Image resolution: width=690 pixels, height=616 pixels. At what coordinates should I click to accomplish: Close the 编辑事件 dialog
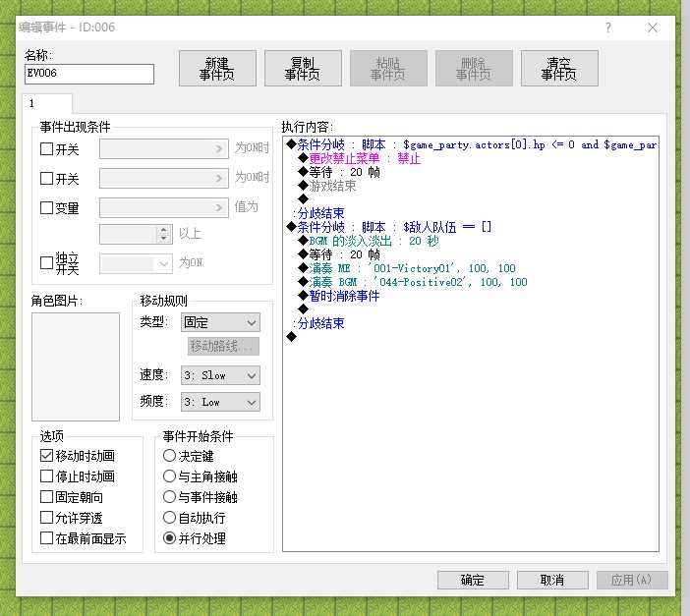[x=653, y=28]
